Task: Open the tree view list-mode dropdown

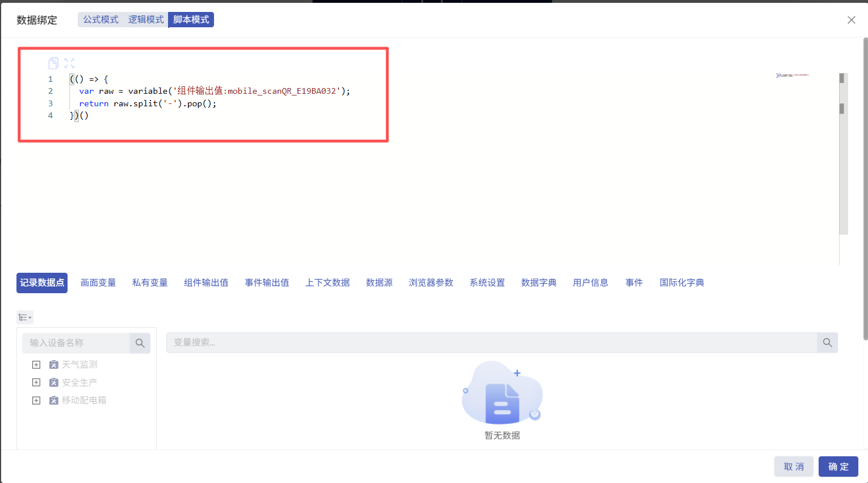Action: [x=25, y=317]
